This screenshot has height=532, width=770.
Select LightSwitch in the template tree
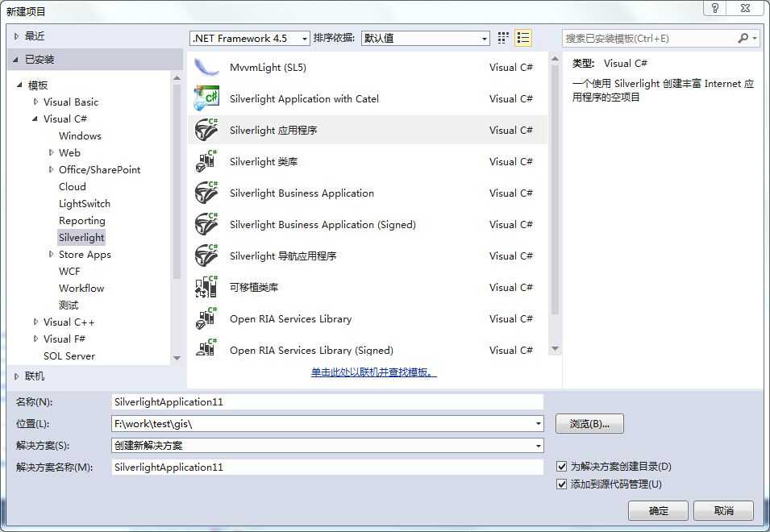point(85,204)
